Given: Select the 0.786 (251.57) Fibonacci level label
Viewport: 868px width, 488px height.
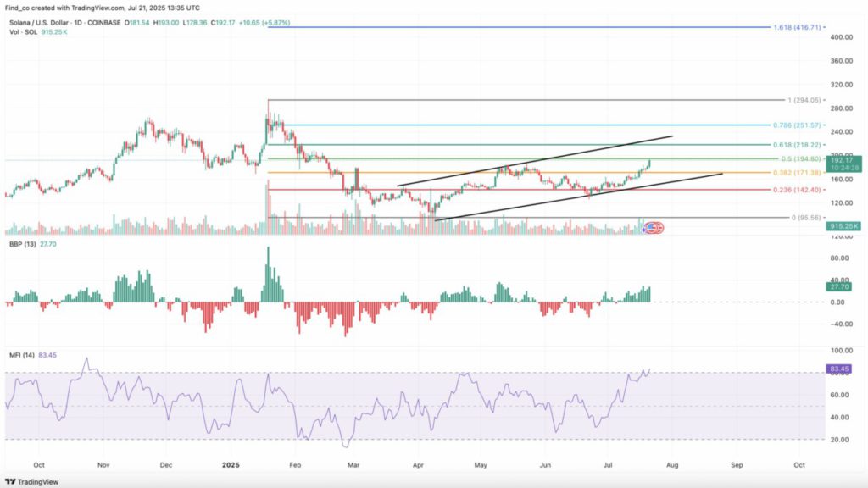Looking at the screenshot, I should pos(796,125).
